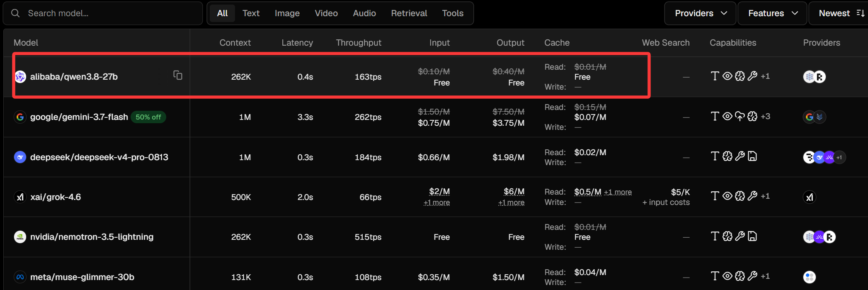Select the Audio filter tab
This screenshot has width=868, height=290.
(364, 13)
